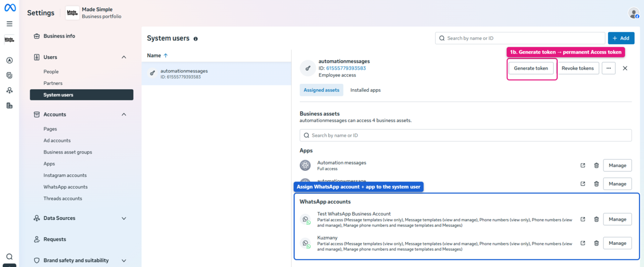Open the Business info settings page

59,36
